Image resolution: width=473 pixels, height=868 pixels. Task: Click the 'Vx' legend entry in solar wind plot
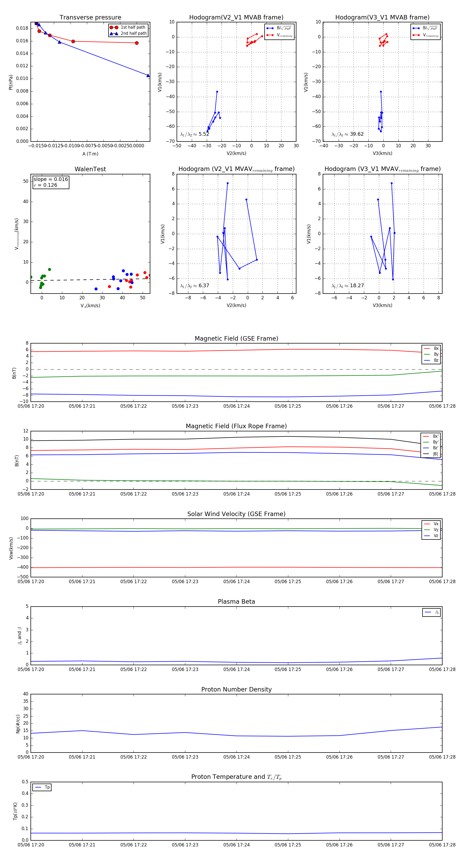(x=431, y=524)
